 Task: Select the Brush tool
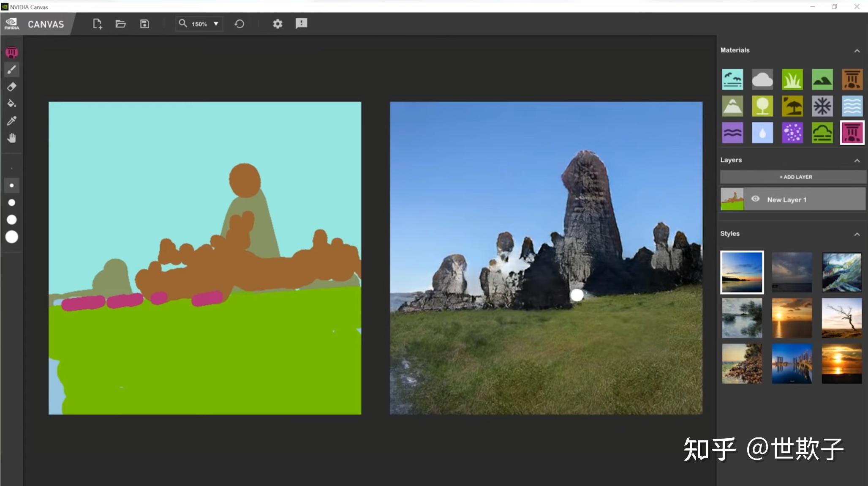[x=12, y=70]
